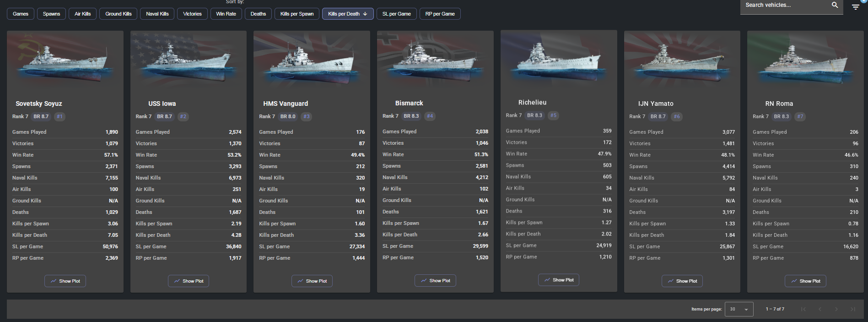Viewport: 868px width, 322px height.
Task: Open the items per page dropdown
Action: click(739, 309)
